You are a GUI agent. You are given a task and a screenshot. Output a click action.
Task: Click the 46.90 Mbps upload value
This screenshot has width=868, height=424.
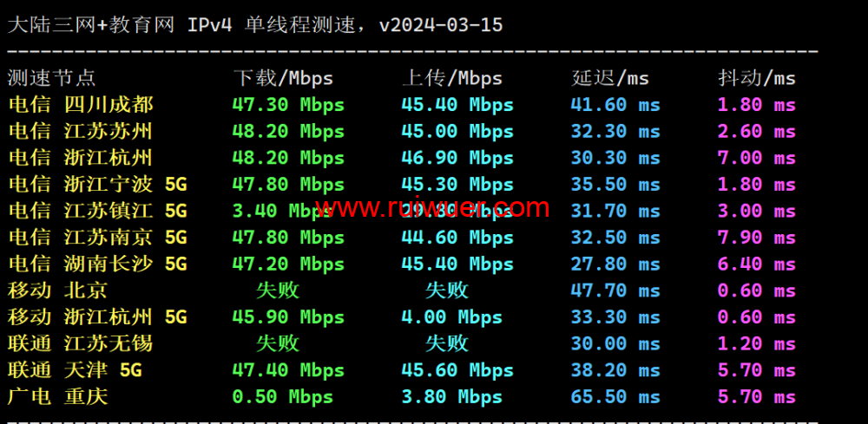[x=457, y=158]
